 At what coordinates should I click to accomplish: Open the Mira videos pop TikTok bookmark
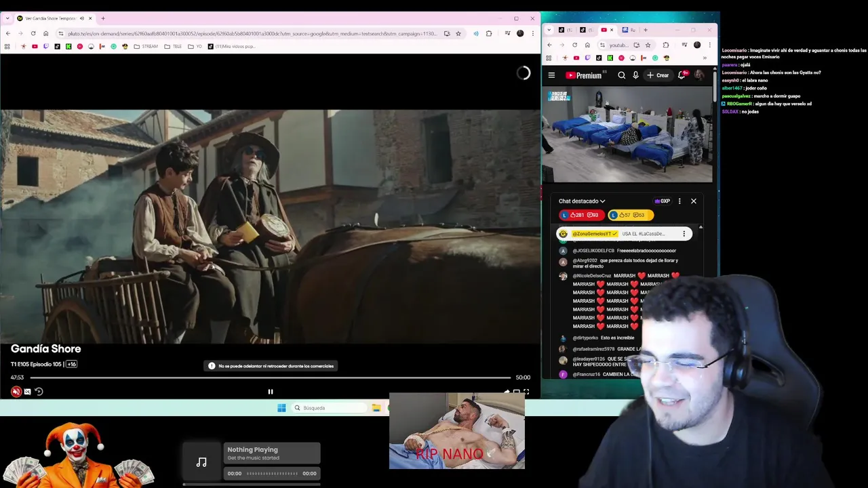coord(231,46)
